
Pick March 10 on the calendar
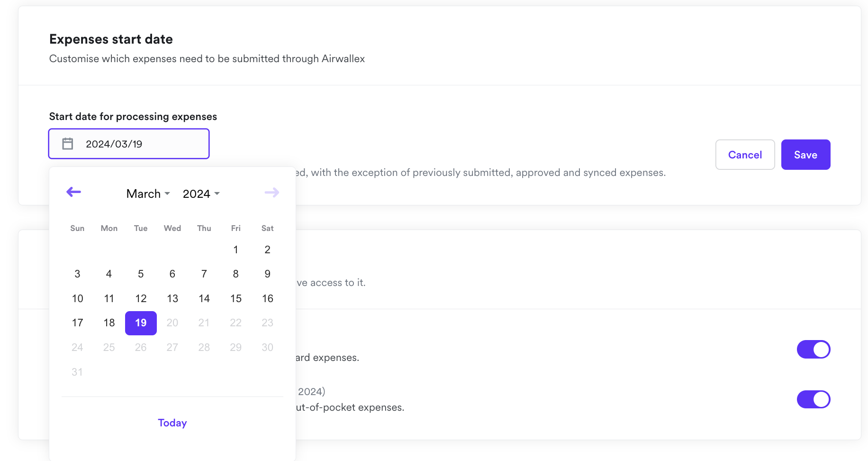[x=77, y=298]
